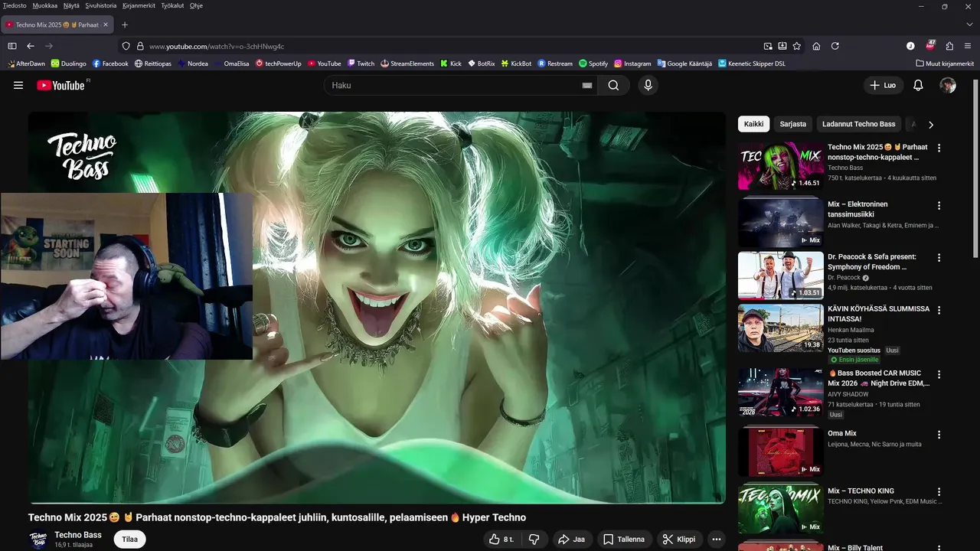The height and width of the screenshot is (551, 980).
Task: Dislike the video with thumbs down
Action: pos(534,540)
